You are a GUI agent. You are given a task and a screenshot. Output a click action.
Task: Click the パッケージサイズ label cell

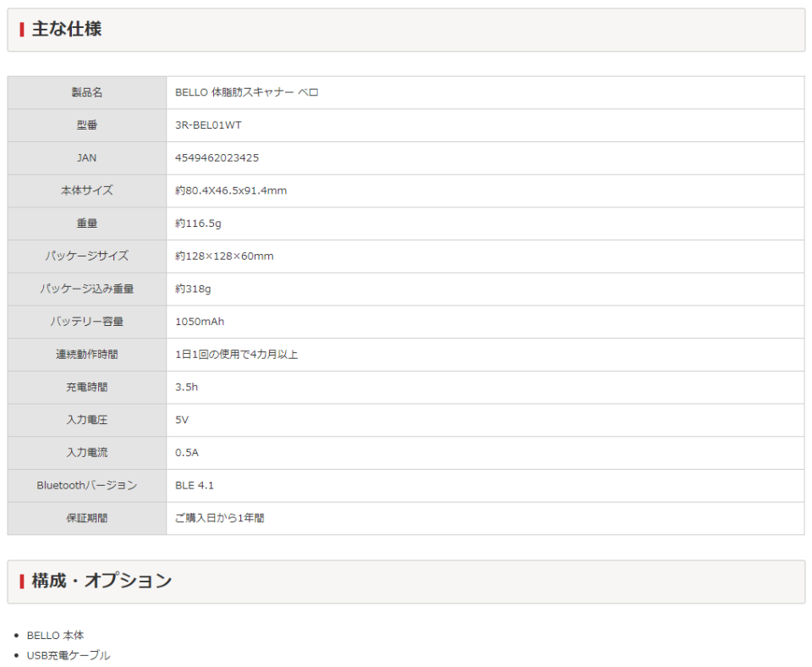pyautogui.click(x=87, y=256)
